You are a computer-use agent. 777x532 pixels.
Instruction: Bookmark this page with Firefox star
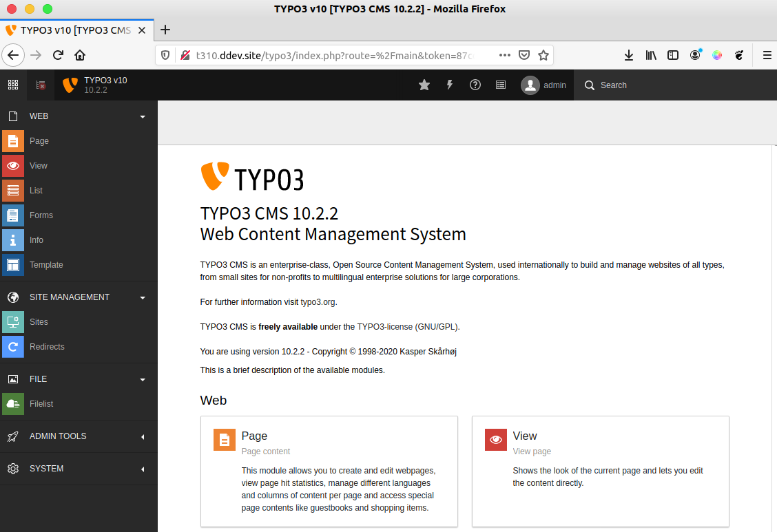click(543, 55)
